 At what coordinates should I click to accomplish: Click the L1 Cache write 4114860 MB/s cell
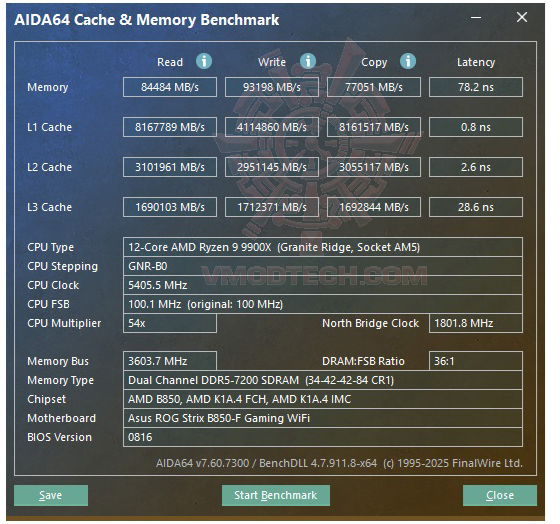pyautogui.click(x=272, y=127)
